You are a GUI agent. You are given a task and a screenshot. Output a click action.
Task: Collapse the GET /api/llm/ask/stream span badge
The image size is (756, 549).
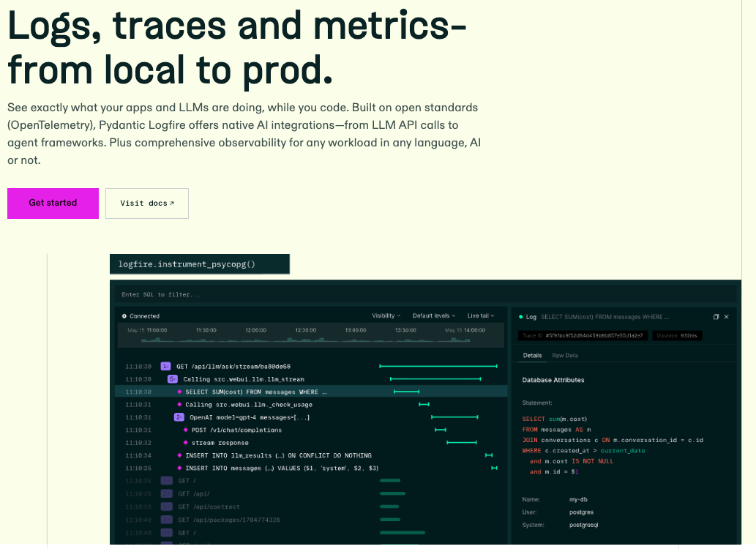[x=165, y=366]
